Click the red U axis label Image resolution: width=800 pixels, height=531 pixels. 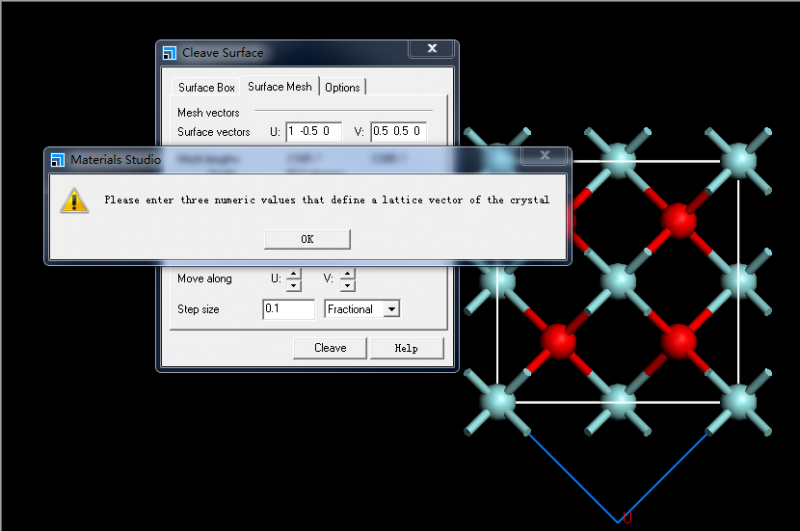tap(627, 518)
